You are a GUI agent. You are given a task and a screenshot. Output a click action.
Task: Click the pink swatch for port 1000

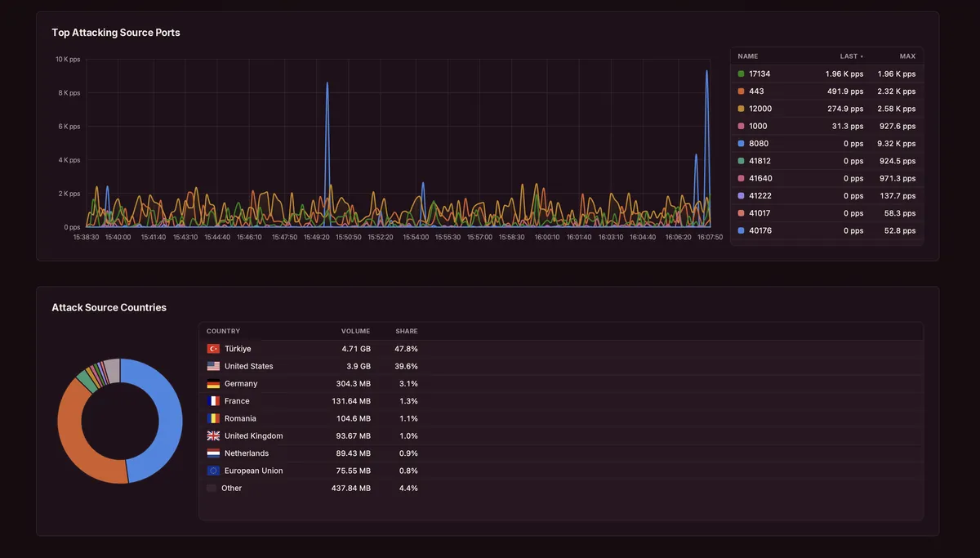(741, 126)
